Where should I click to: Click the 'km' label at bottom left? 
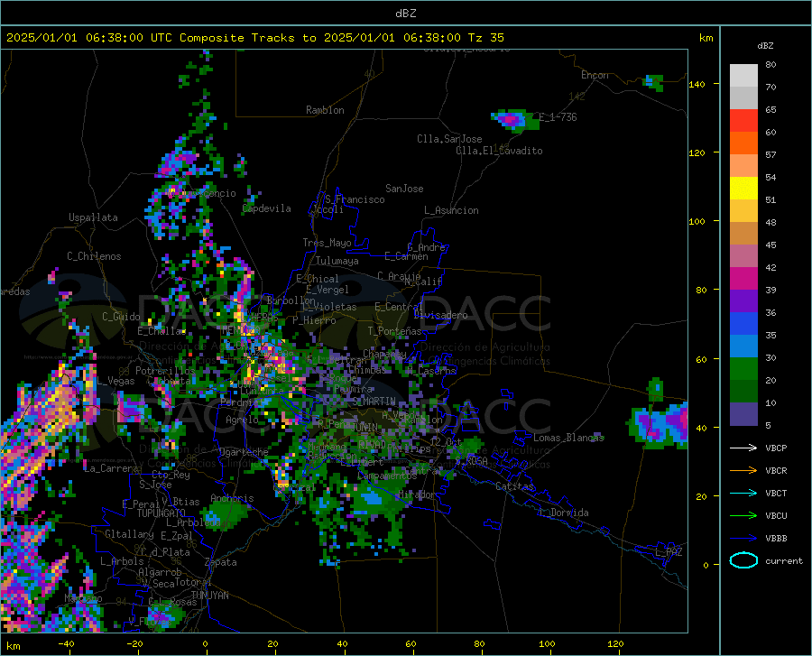[13, 646]
